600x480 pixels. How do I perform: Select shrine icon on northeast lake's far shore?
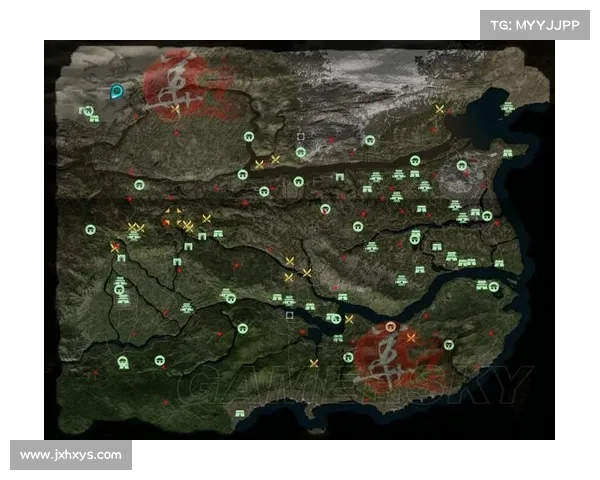507,108
